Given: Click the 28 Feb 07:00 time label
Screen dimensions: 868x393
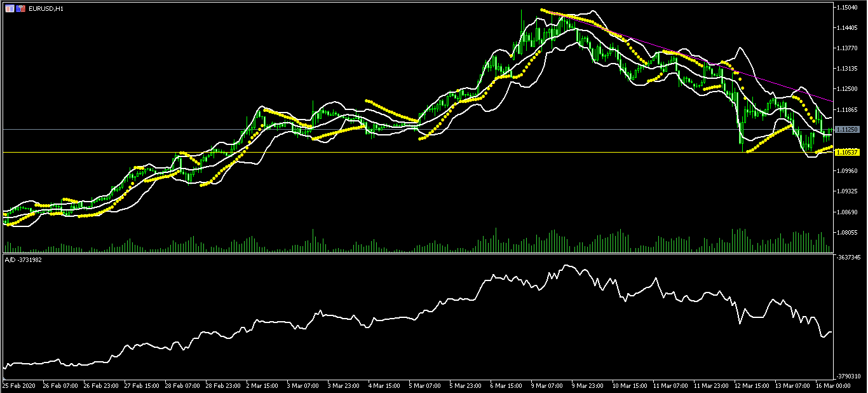Looking at the screenshot, I should coord(182,385).
